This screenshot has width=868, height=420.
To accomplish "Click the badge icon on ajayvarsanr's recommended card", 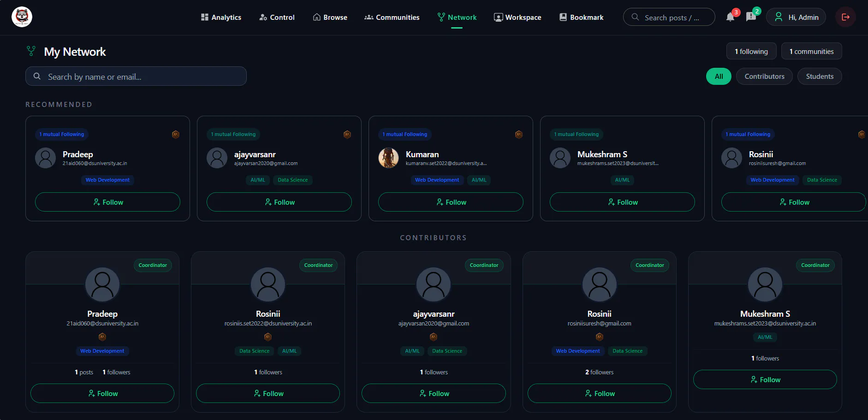I will pyautogui.click(x=347, y=135).
